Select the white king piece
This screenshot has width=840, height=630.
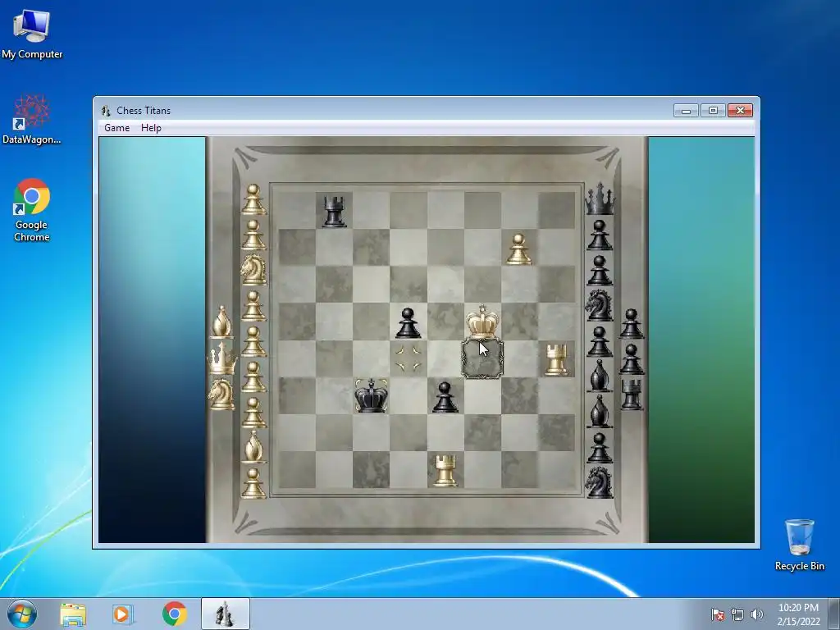coord(482,322)
